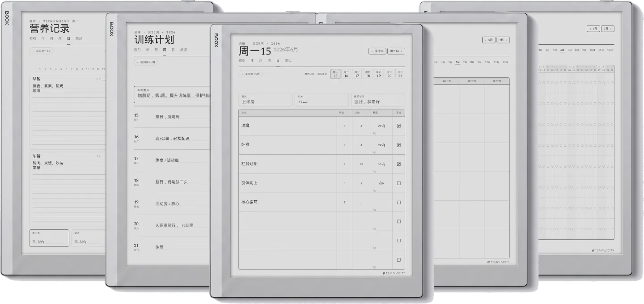The width and height of the screenshot is (644, 304).
Task: Open day 20 长距离骑行 row in 训练计划
Action: [x=172, y=225]
